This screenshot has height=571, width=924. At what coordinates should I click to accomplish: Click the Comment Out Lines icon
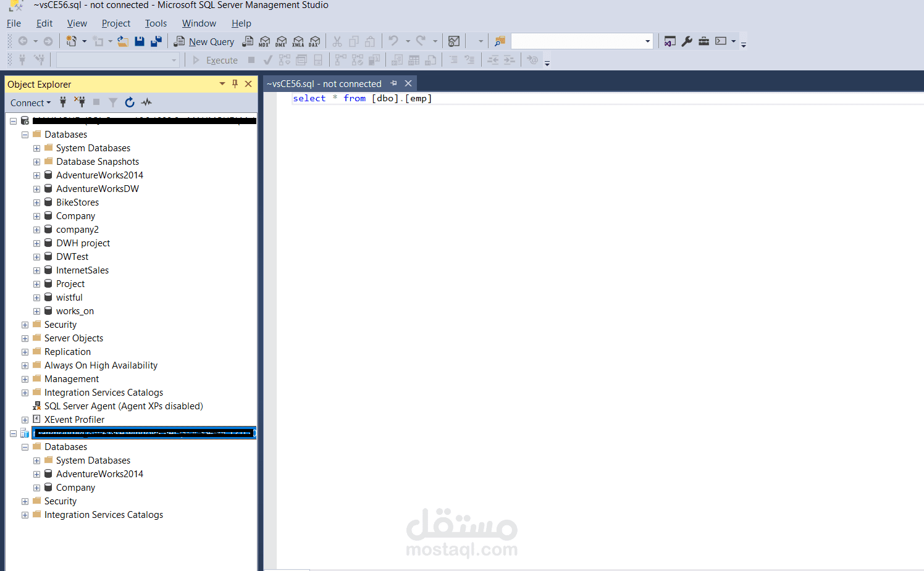coord(453,60)
